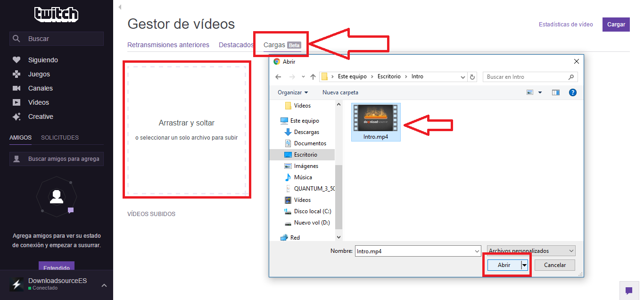The width and height of the screenshot is (644, 300).
Task: Click the change view icon
Action: coord(530,92)
